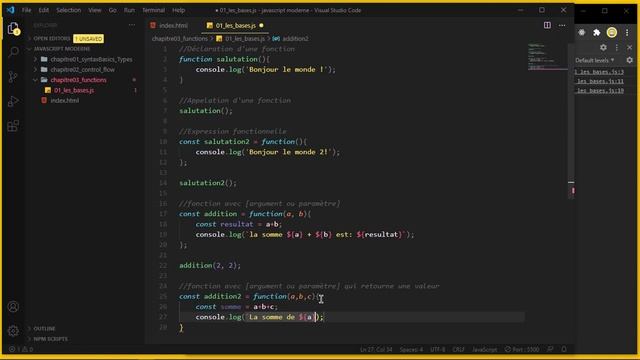Open the Run and Debug view
640x360 pixels.
13,101
